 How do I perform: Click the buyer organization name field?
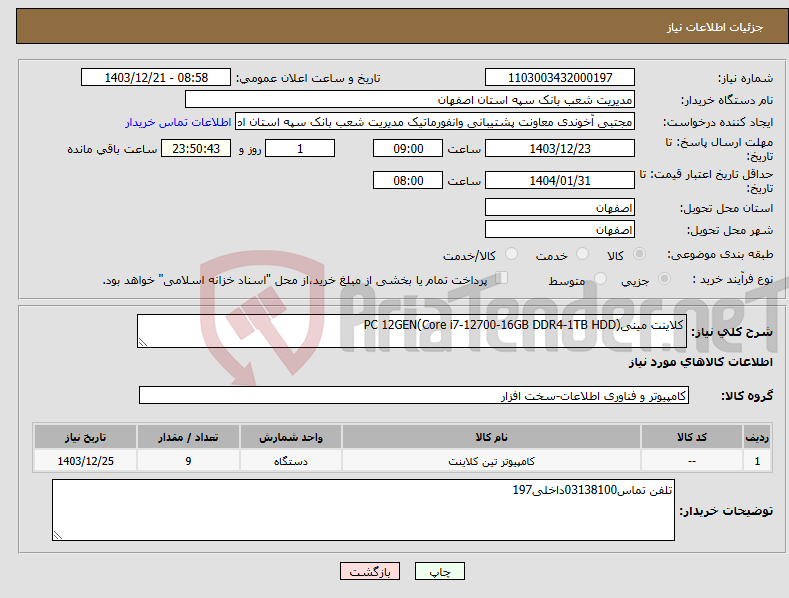point(410,100)
